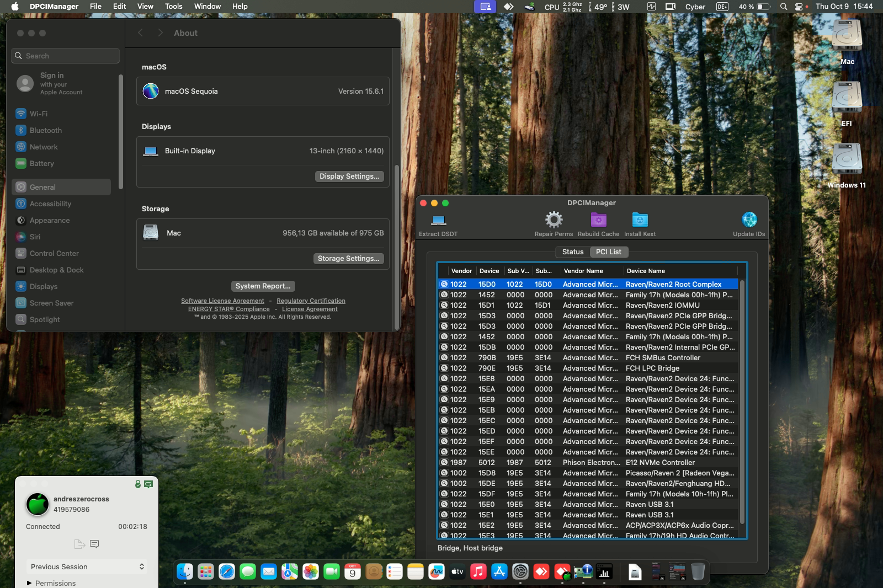
Task: Open the ENERGY STAR Compliance link
Action: pos(229,309)
